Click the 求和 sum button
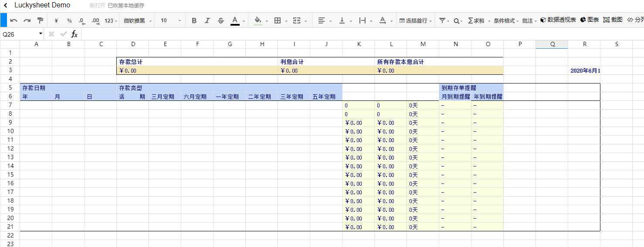Screen dimensions: 644x247 (x=476, y=20)
